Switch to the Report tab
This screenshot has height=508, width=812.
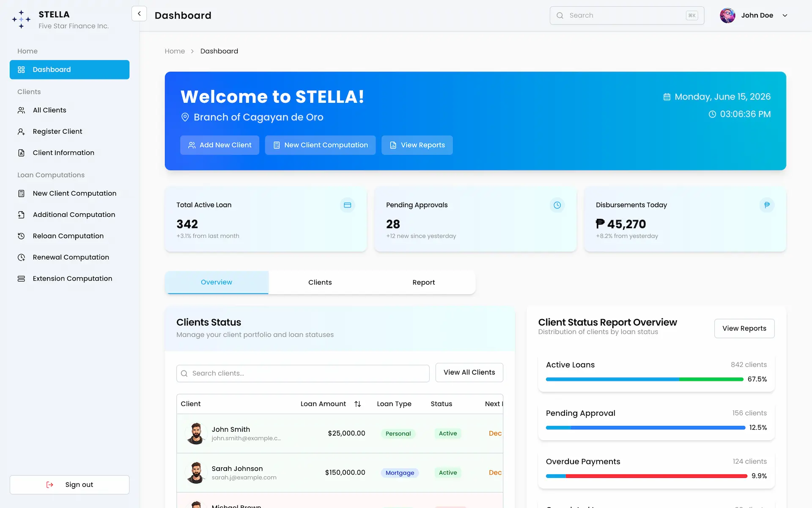[424, 282]
